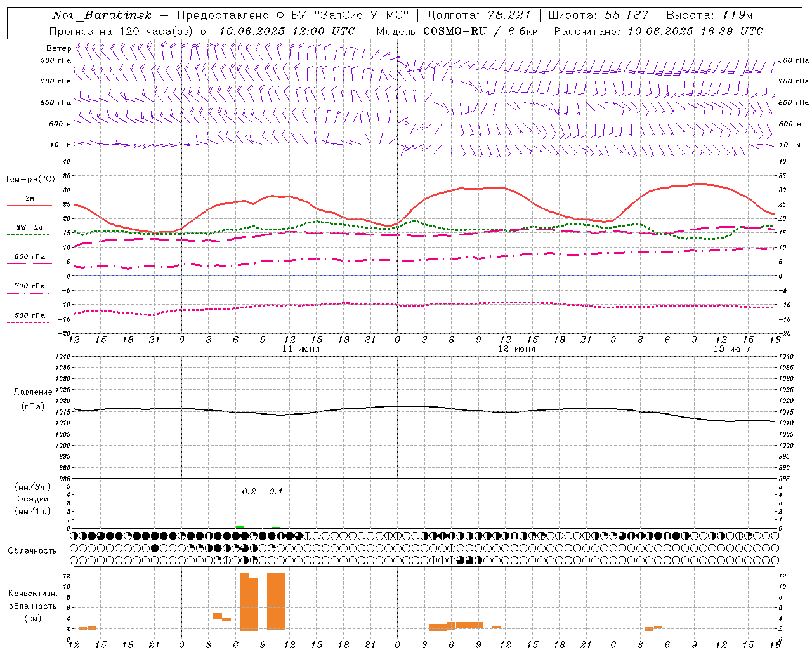812x650 pixels.
Task: Click '700 гПа' legend label in temperature panel
Action: pyautogui.click(x=30, y=286)
